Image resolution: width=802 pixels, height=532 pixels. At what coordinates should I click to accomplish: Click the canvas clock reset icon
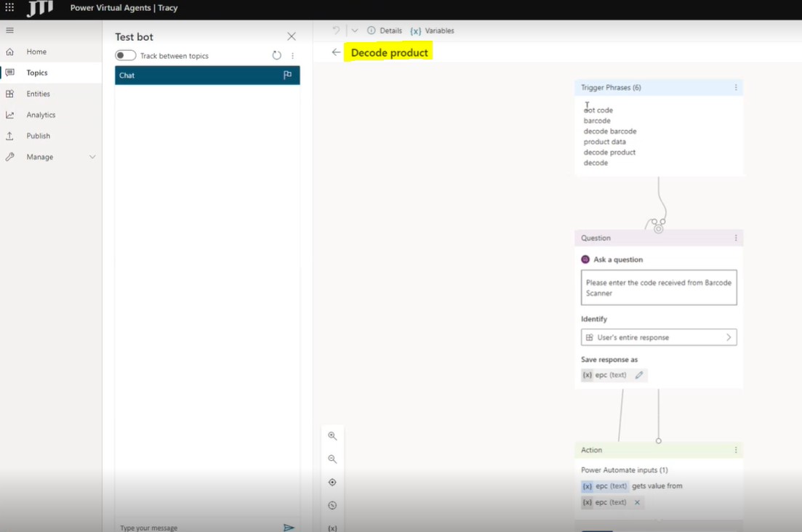point(332,505)
